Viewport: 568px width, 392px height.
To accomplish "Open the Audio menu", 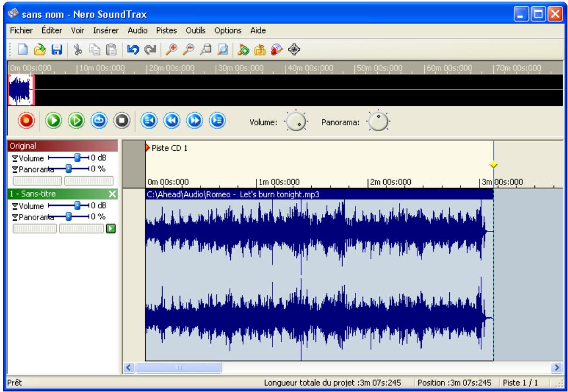I will click(x=137, y=30).
